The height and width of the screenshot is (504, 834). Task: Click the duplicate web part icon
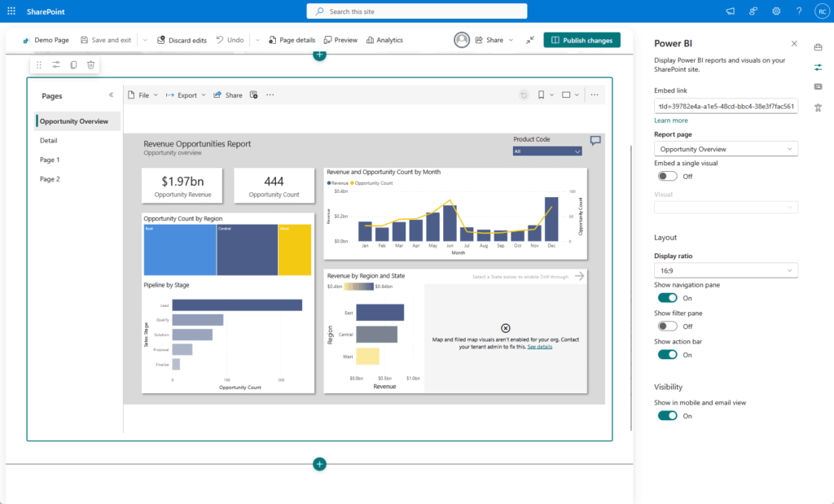73,65
